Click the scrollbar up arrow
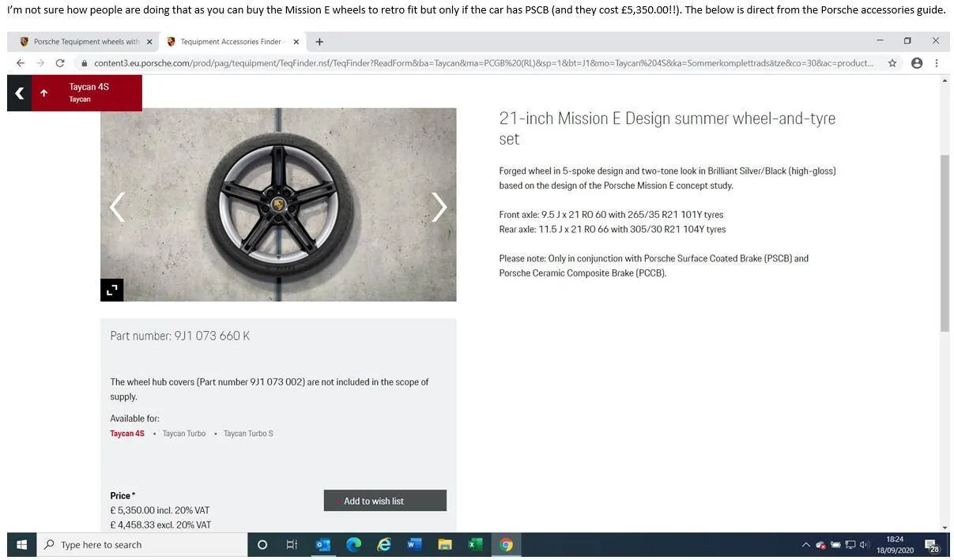Image resolution: width=954 pixels, height=560 pixels. click(x=945, y=81)
